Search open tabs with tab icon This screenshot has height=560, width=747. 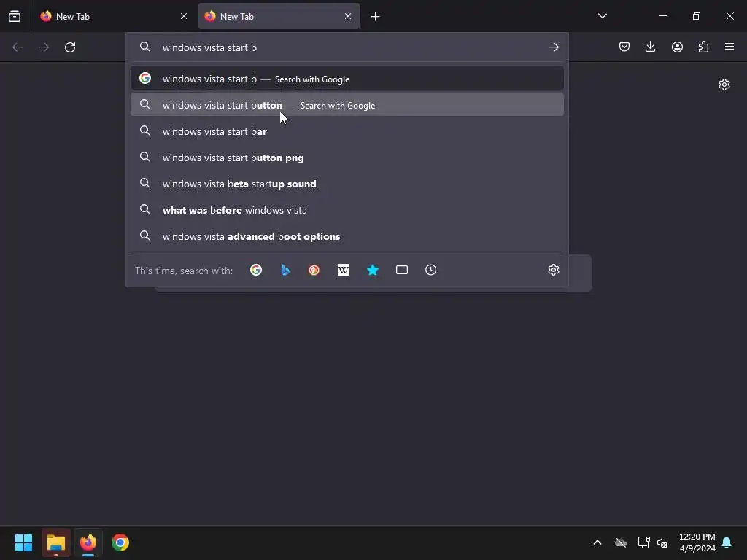(x=402, y=270)
